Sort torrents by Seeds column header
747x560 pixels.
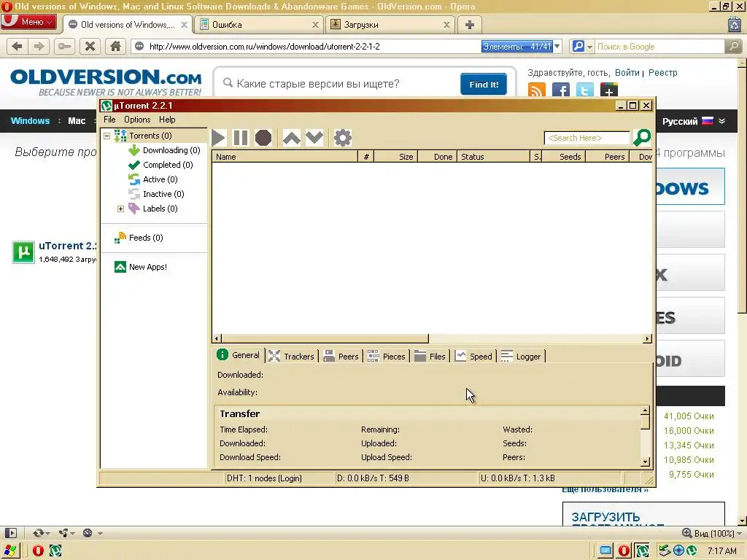click(x=564, y=157)
